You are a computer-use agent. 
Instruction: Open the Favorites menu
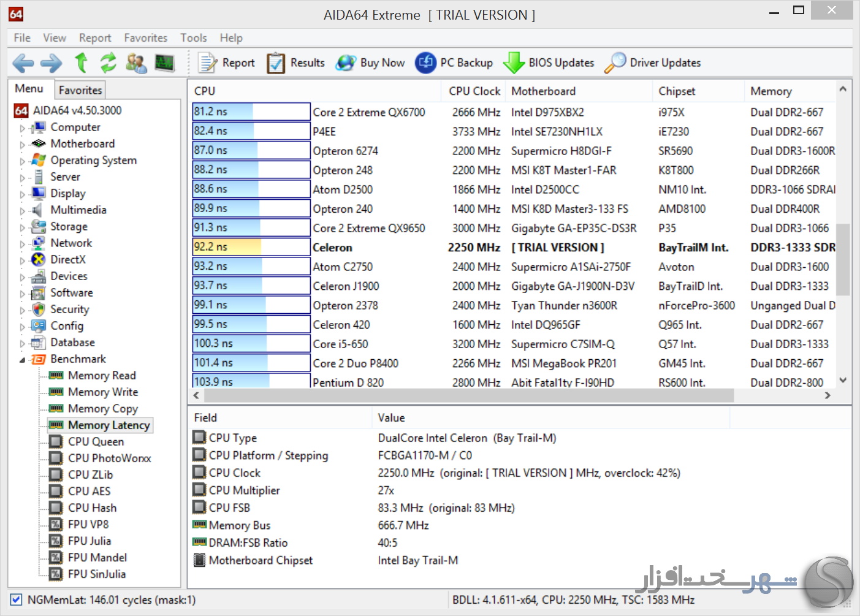pos(145,38)
